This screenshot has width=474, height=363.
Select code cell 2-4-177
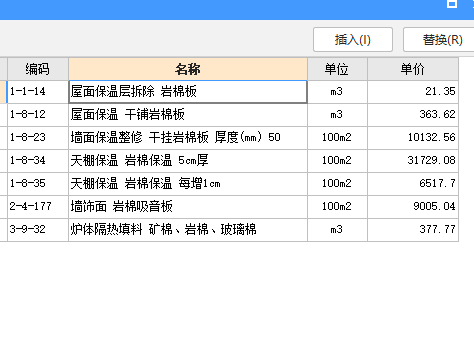click(x=38, y=207)
